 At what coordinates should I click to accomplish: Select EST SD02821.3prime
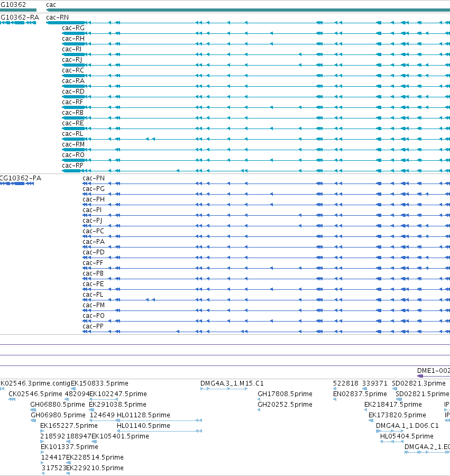pos(419,383)
